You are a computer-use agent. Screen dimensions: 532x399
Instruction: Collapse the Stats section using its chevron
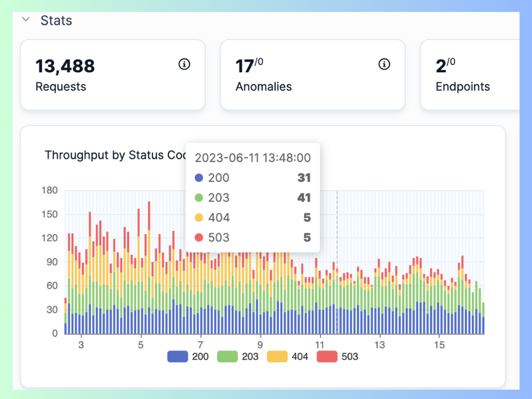(25, 19)
